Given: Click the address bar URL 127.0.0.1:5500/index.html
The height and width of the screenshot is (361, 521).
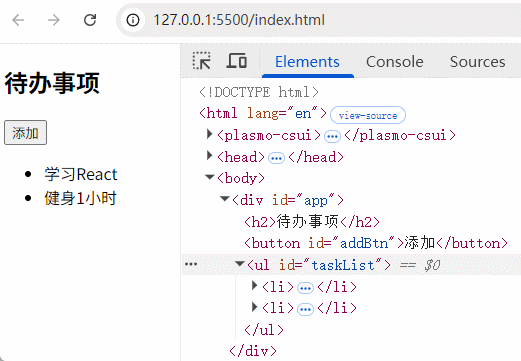Looking at the screenshot, I should click(239, 20).
